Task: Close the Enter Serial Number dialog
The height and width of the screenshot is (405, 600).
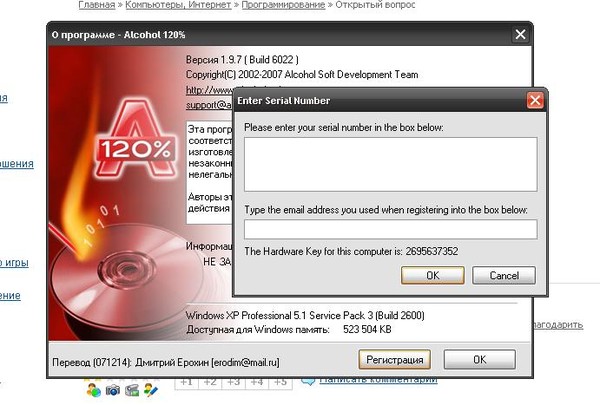Action: pyautogui.click(x=535, y=101)
